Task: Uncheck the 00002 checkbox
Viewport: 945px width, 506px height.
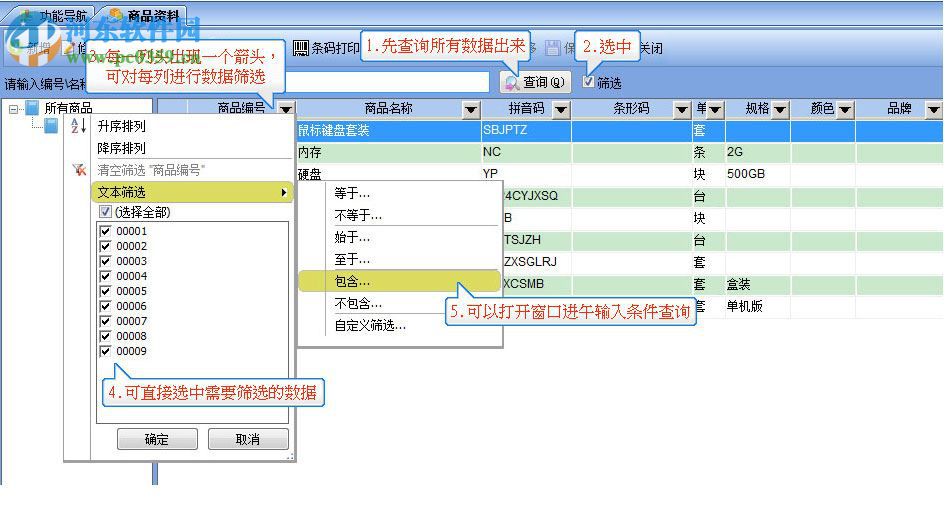Action: 105,246
